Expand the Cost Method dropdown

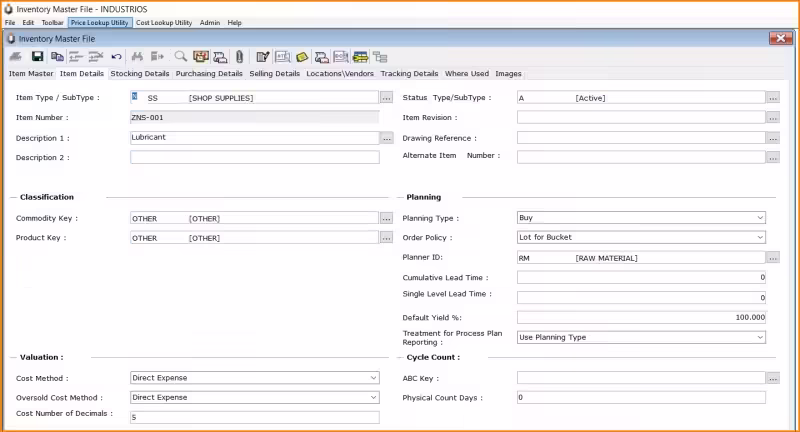(x=373, y=378)
